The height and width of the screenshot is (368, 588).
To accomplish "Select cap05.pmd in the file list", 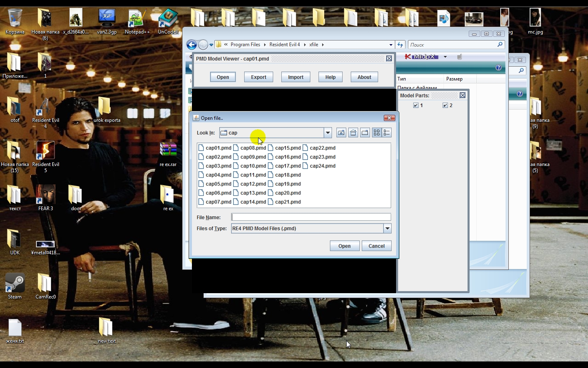I will click(215, 184).
